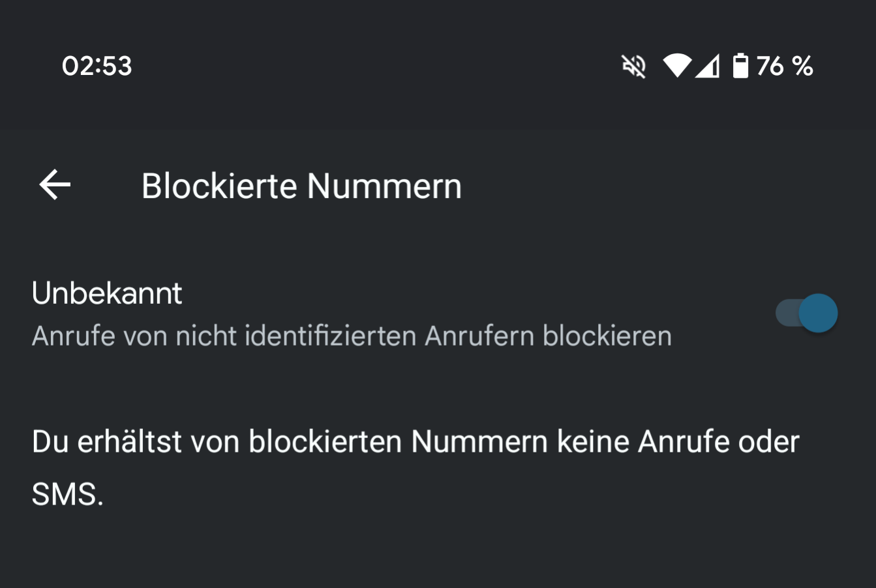Disable blocking of unidentified callers switch
The height and width of the screenshot is (588, 876).
pos(806,313)
